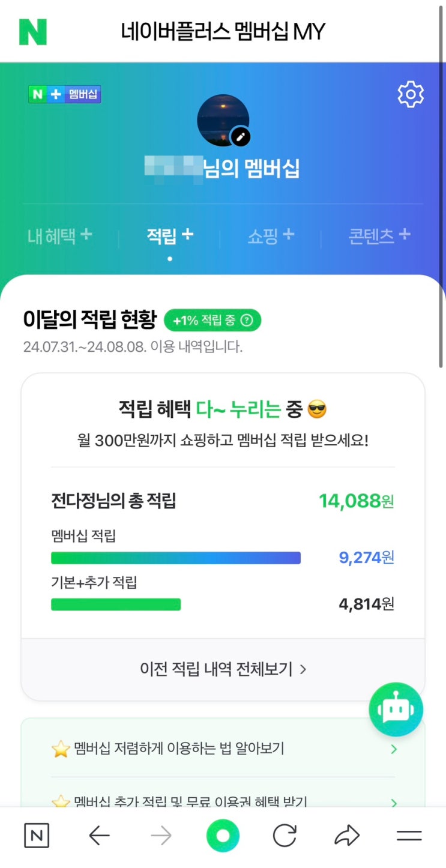Go back using the left arrow icon
Viewport: 446px width, 868px height.
pyautogui.click(x=100, y=836)
